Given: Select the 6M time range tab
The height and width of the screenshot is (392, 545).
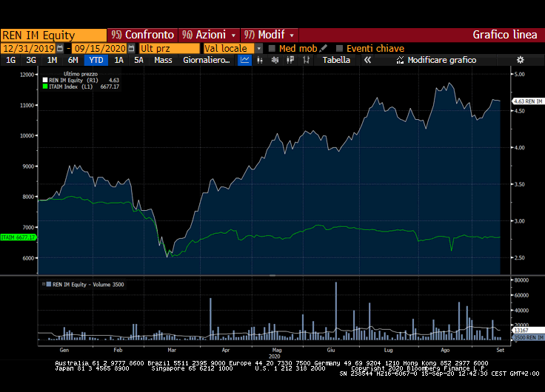Looking at the screenshot, I should coord(73,60).
